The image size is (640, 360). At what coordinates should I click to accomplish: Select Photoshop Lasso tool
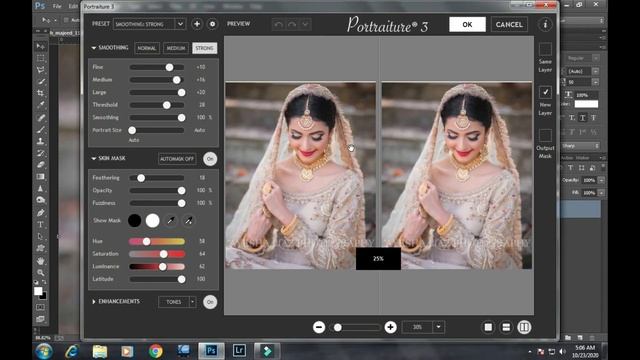[x=40, y=70]
